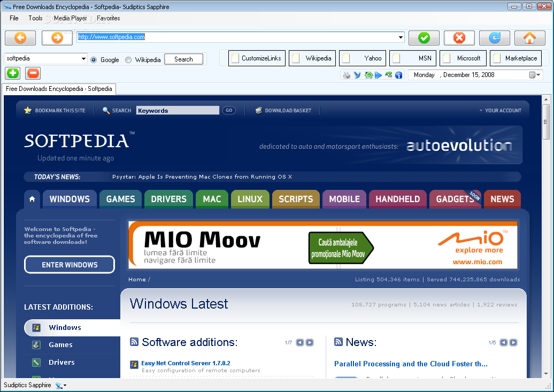The image size is (554, 392).
Task: Open the MSN quick link button
Action: [x=413, y=58]
